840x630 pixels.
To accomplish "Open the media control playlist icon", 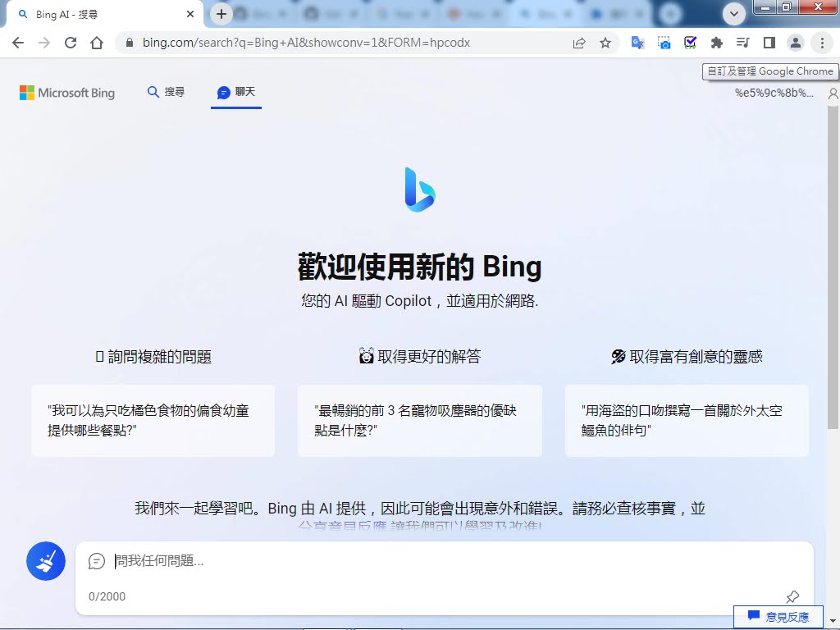I will (742, 43).
